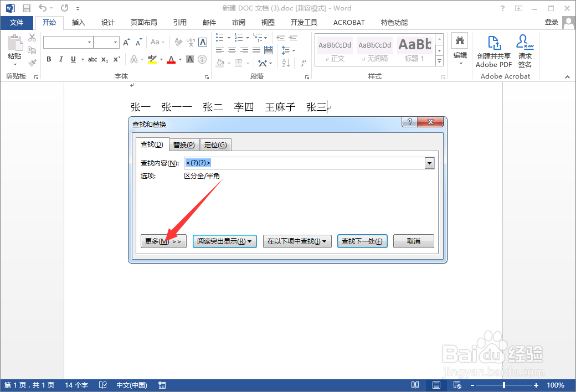Open the 查找内容 dropdown arrow
Screen dimensions: 576x392
pyautogui.click(x=429, y=163)
